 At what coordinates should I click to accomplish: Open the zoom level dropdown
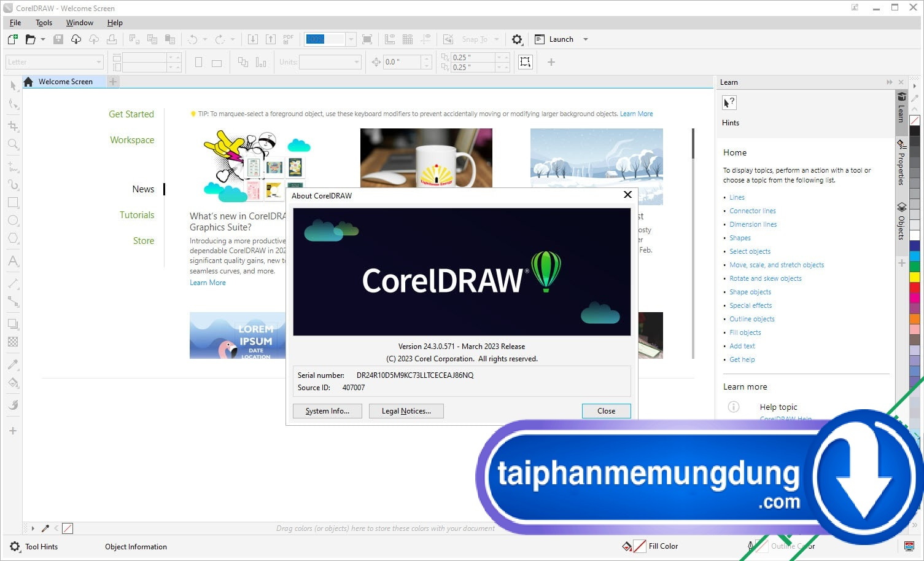(x=351, y=39)
